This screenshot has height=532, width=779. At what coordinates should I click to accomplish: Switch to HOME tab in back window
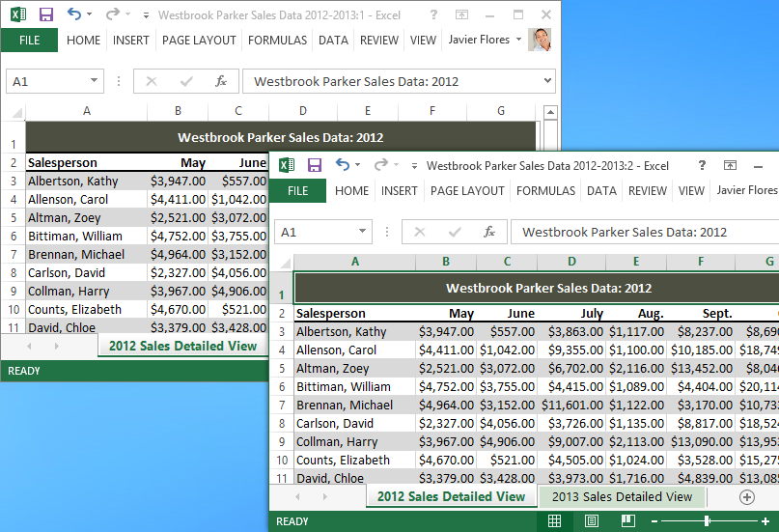pos(83,41)
